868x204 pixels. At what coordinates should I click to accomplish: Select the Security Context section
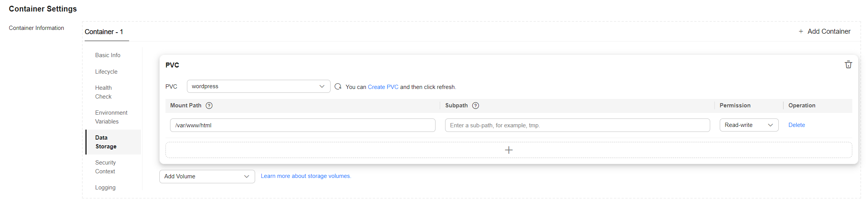(x=105, y=167)
